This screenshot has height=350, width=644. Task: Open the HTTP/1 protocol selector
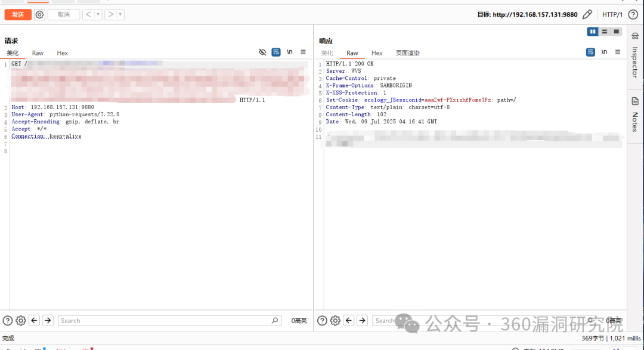pyautogui.click(x=612, y=14)
